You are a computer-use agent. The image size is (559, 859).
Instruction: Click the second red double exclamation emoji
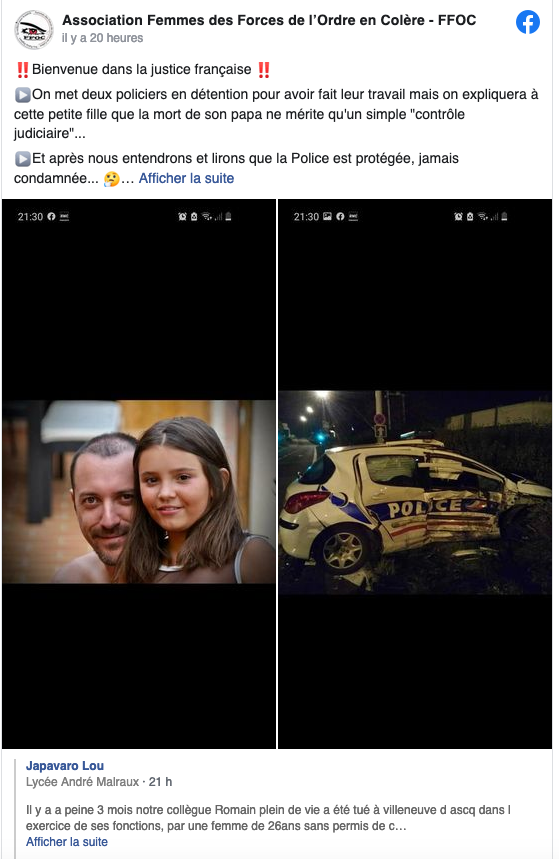coord(264,70)
